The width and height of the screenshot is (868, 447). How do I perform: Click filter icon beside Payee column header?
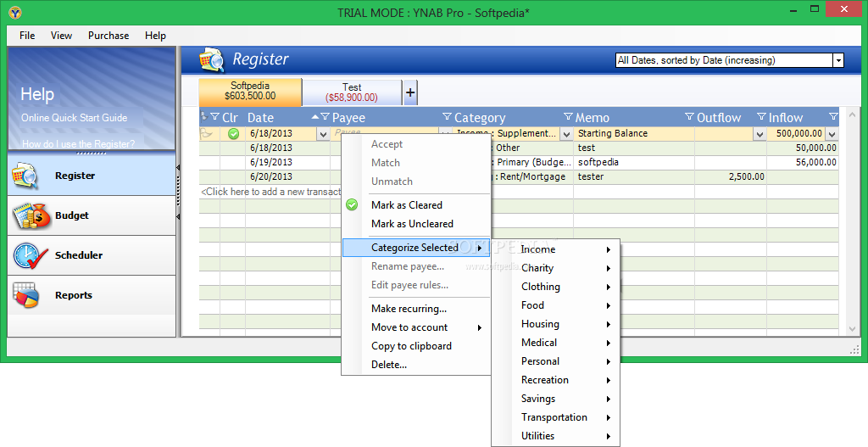(x=325, y=117)
